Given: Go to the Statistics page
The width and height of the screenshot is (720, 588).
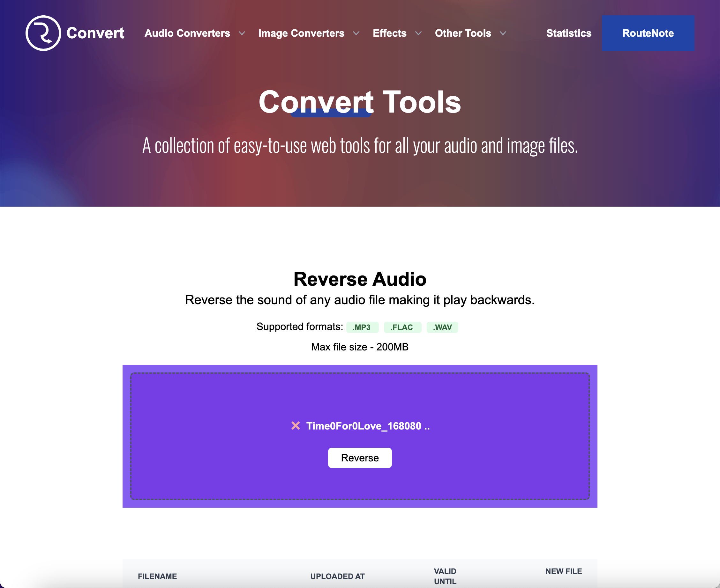Looking at the screenshot, I should pyautogui.click(x=568, y=33).
